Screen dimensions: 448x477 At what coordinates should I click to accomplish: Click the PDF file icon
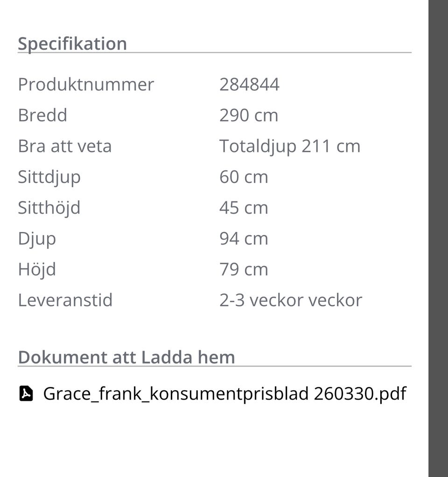[x=26, y=393]
